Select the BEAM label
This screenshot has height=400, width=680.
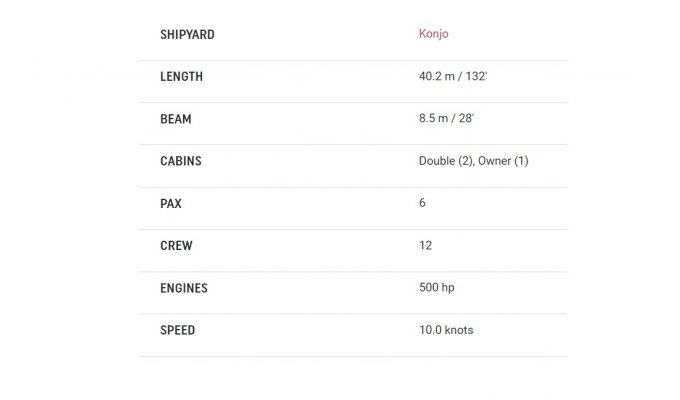176,119
